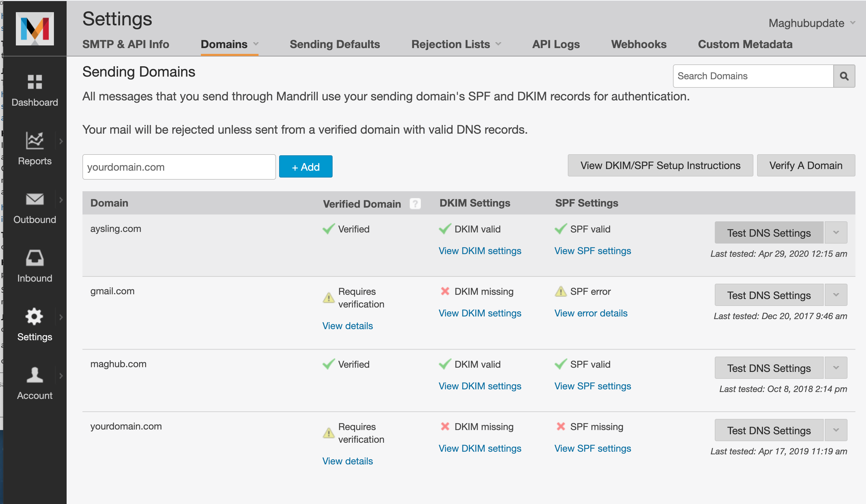Switch to API Logs tab

(x=556, y=44)
